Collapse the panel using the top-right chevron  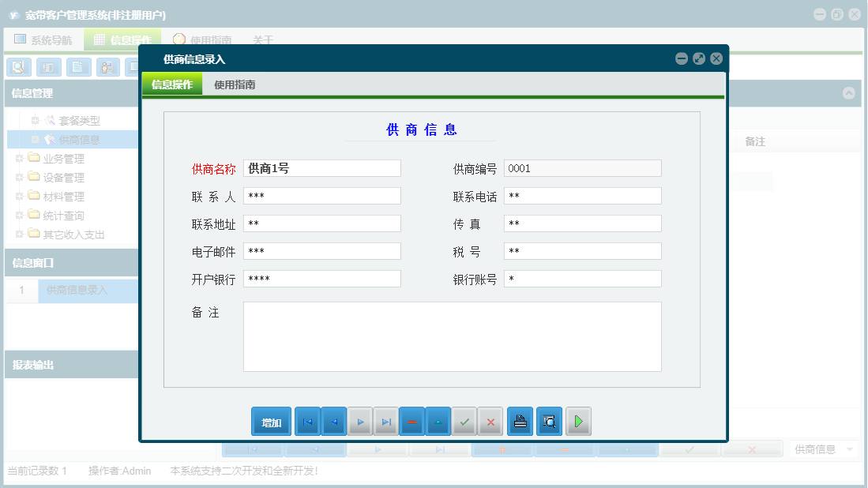(x=849, y=93)
